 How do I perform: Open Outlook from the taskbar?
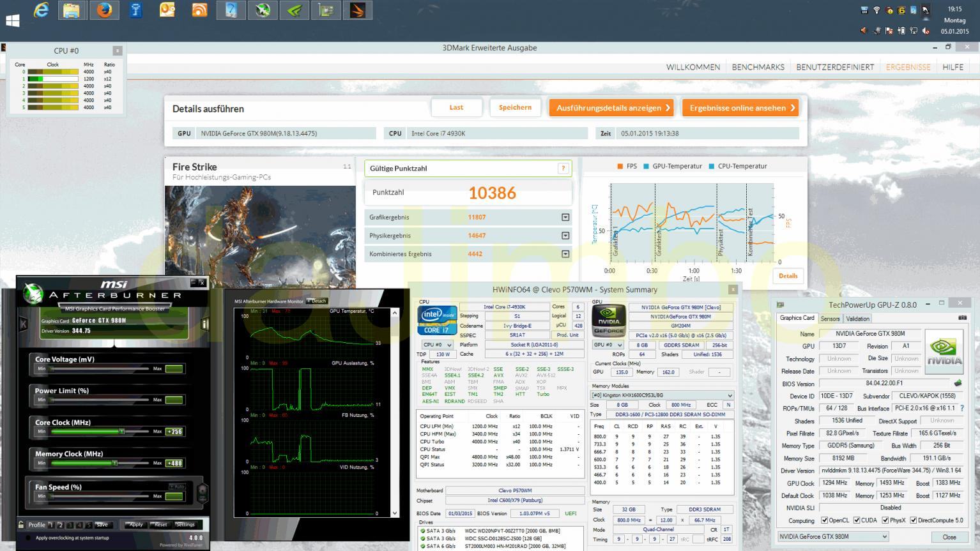pos(167,10)
